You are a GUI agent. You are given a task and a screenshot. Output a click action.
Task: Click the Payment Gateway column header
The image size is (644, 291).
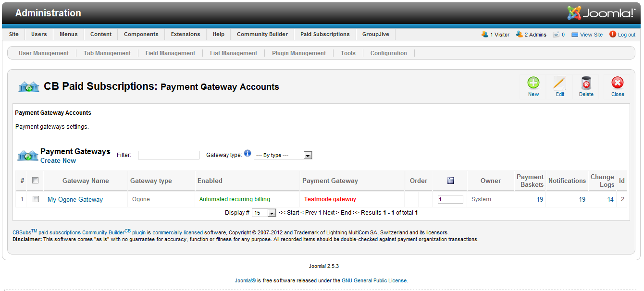click(x=330, y=181)
